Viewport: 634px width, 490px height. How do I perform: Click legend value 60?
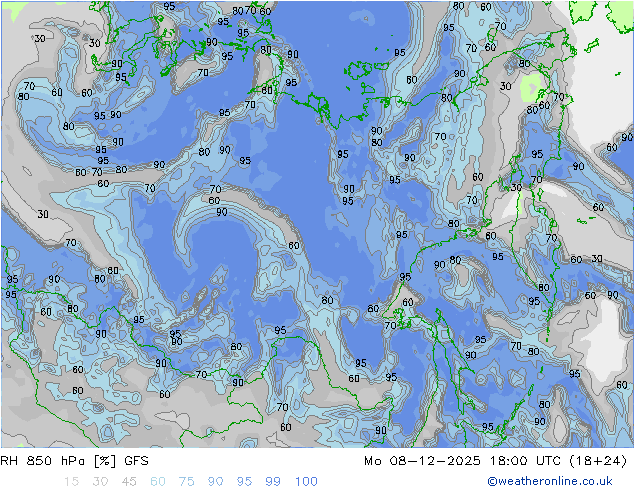(158, 482)
